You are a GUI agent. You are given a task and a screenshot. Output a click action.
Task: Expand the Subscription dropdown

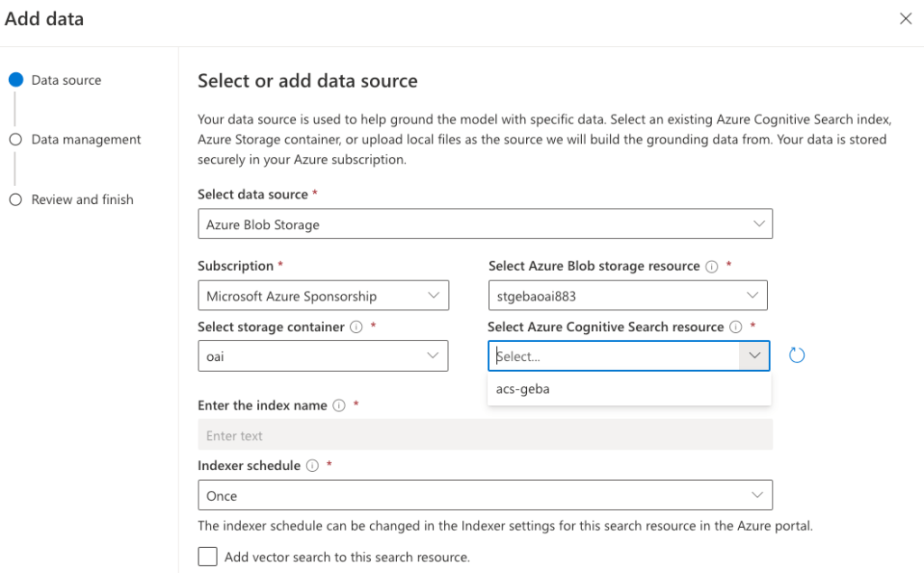tap(323, 296)
